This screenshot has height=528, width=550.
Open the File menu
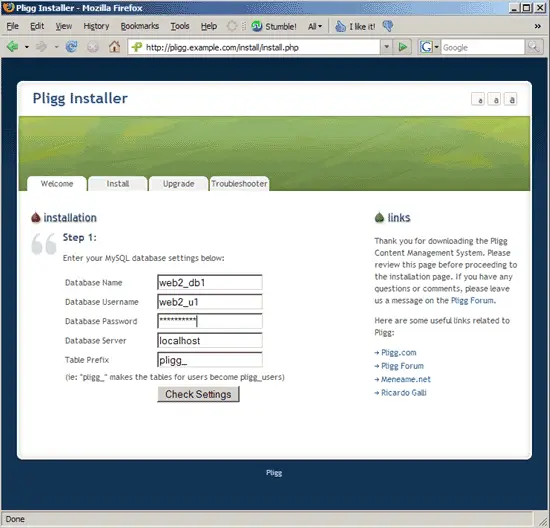point(13,26)
